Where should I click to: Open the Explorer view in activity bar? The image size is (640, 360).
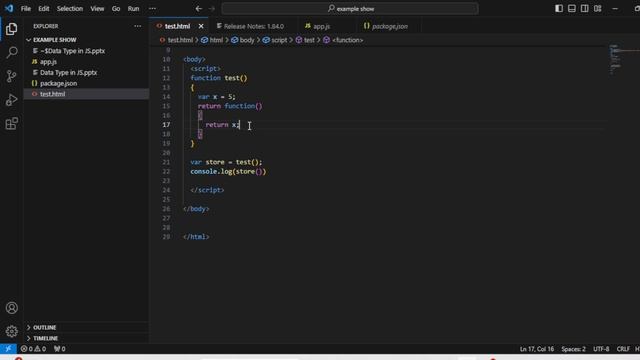coord(11,29)
